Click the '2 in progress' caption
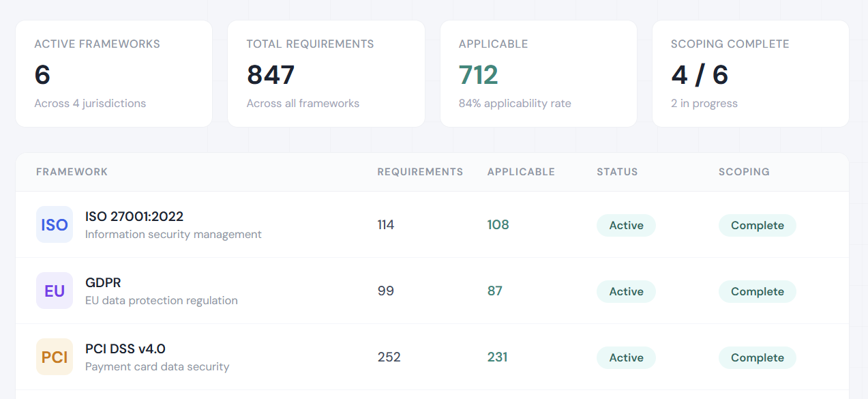This screenshot has height=399, width=868. pos(704,104)
